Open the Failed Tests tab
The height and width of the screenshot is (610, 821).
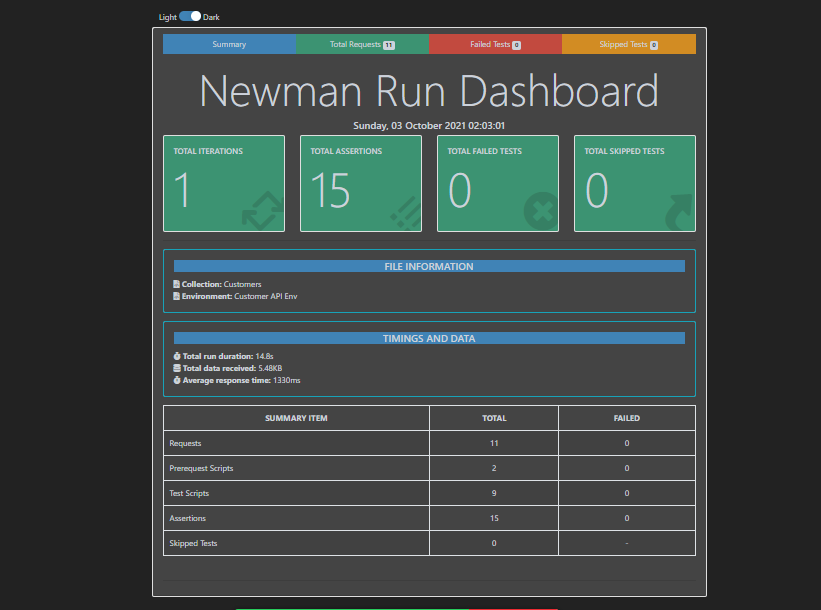point(495,44)
